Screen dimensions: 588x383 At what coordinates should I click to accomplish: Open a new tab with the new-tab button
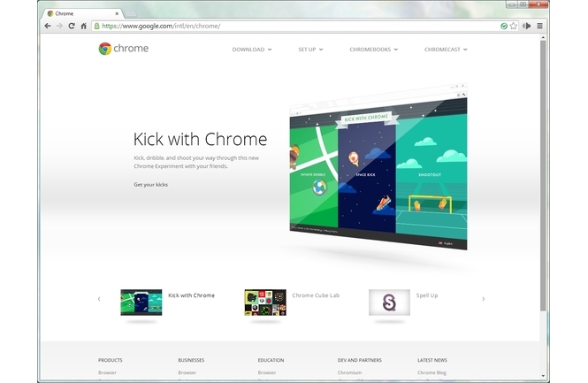[130, 14]
